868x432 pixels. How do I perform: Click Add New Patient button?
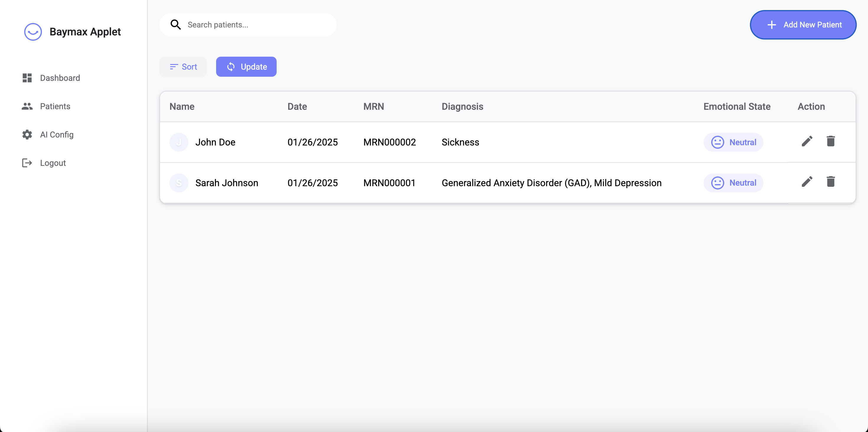(803, 24)
